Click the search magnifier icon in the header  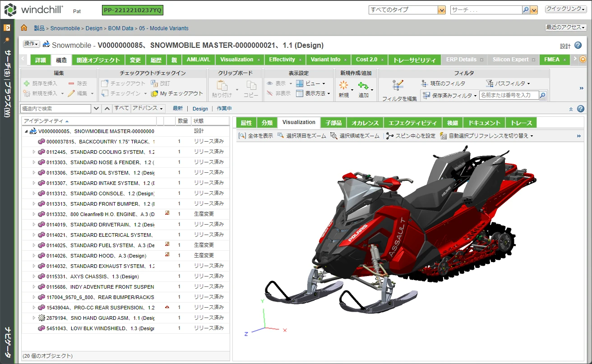pos(526,10)
